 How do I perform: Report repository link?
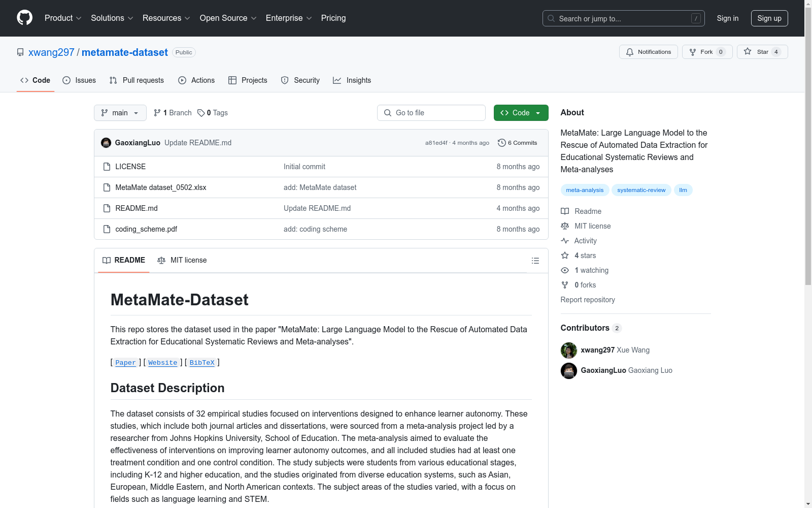[x=588, y=300]
